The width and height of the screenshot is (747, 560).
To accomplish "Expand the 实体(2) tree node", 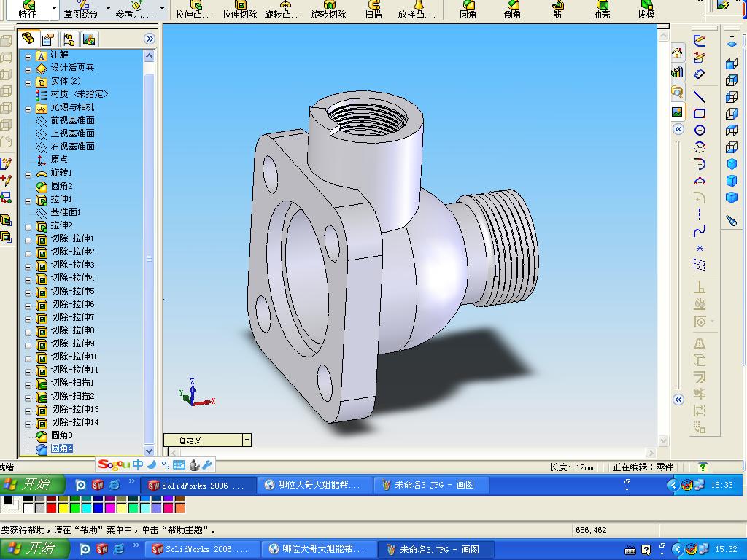I will (28, 83).
